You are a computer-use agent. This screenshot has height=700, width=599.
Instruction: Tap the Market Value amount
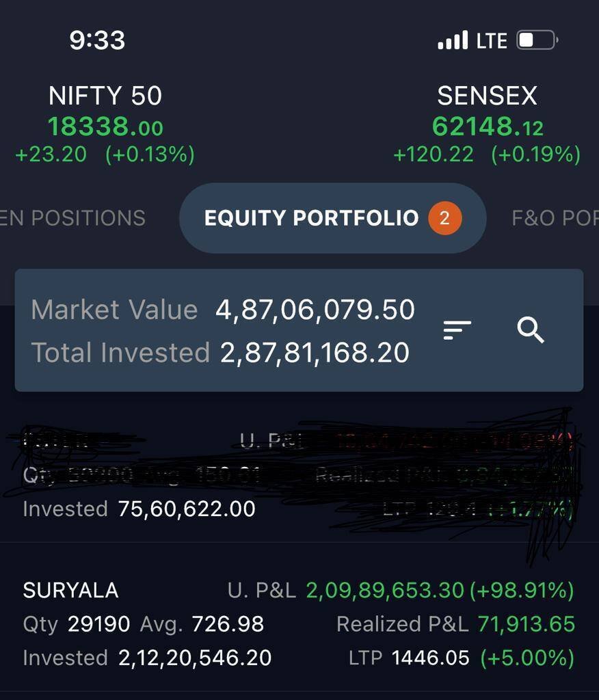coord(315,310)
